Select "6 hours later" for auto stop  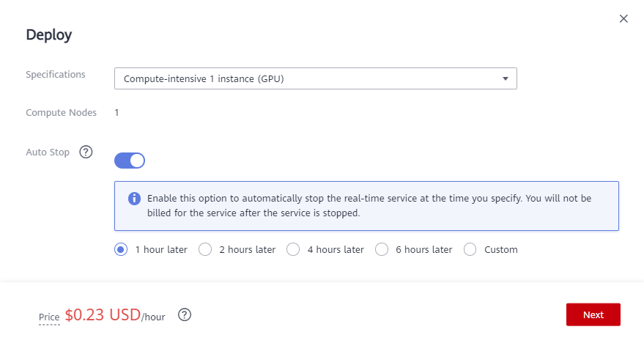coord(382,249)
